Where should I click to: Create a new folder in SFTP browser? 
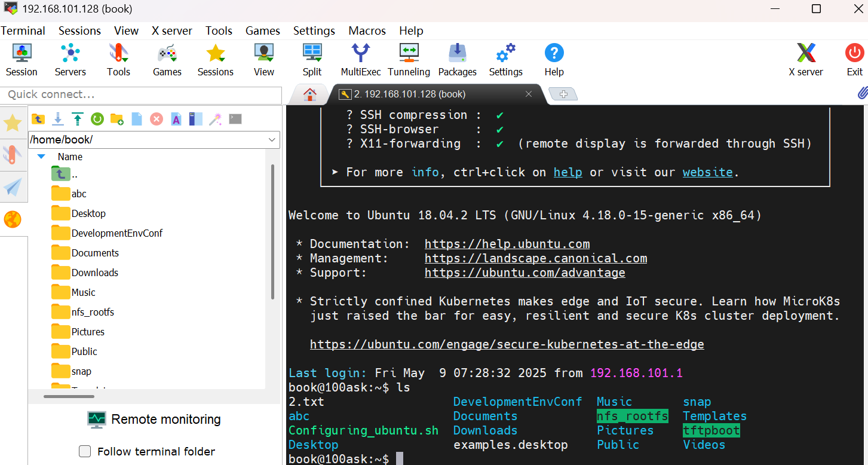[117, 119]
